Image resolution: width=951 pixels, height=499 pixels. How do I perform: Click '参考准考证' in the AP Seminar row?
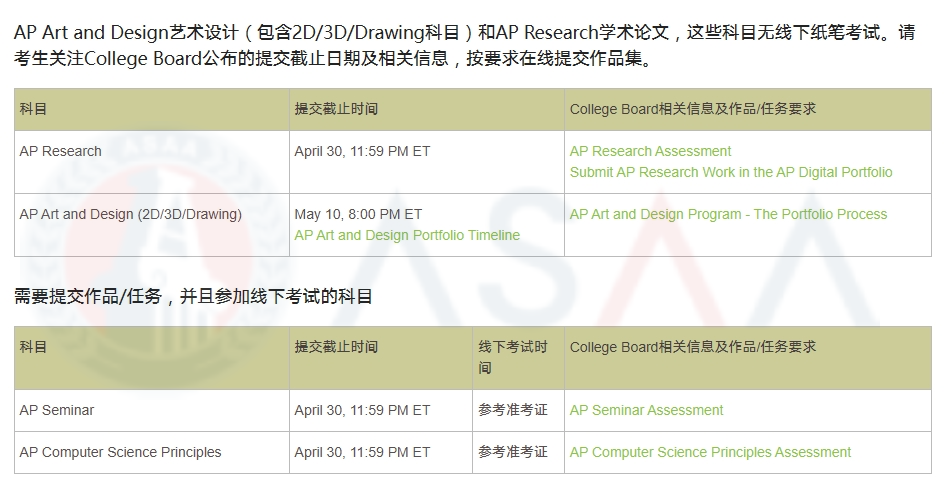(512, 410)
